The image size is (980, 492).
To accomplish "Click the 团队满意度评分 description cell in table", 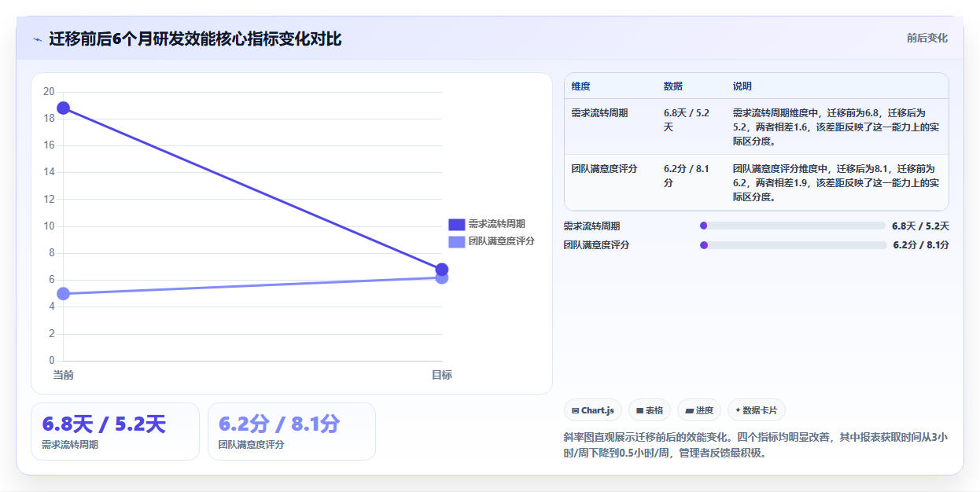I will click(x=836, y=183).
